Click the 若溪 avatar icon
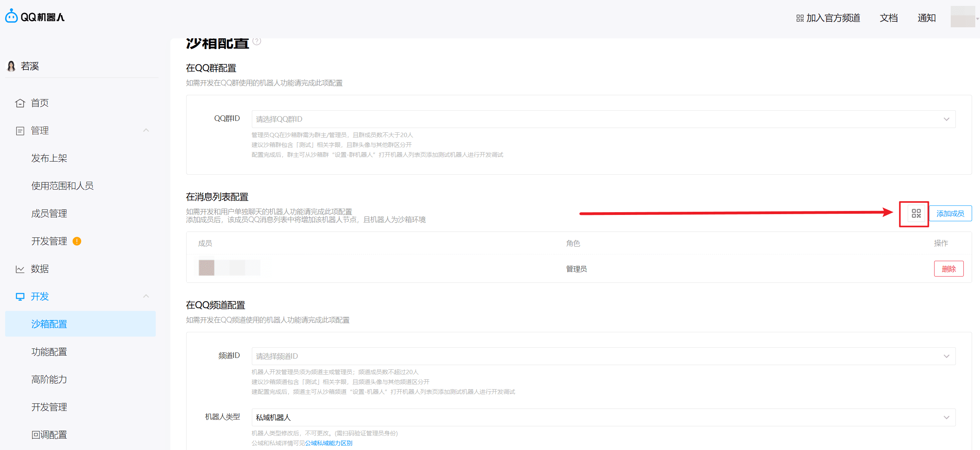This screenshot has width=980, height=450. pos(11,66)
